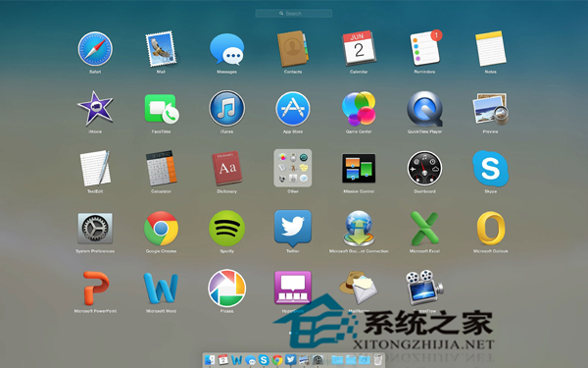This screenshot has height=368, width=588.
Task: Open ScreenFlow camera icon
Action: (425, 288)
